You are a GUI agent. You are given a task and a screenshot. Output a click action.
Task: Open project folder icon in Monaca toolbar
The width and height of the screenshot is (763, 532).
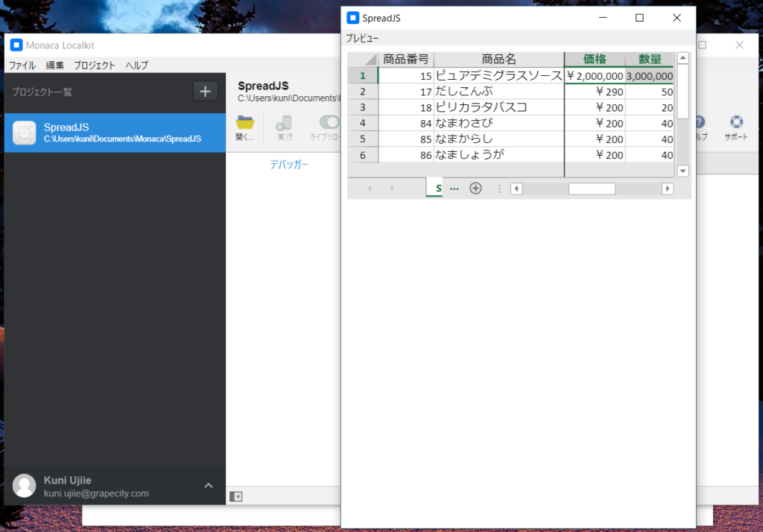pyautogui.click(x=244, y=122)
